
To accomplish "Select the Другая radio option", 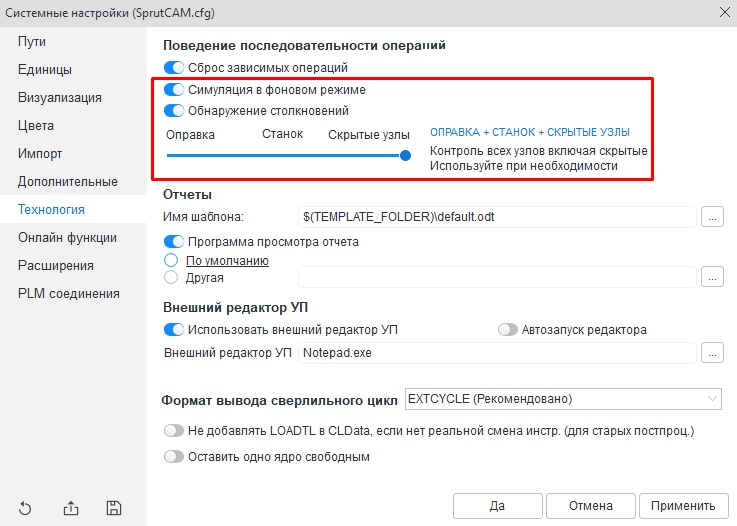I will click(x=170, y=278).
